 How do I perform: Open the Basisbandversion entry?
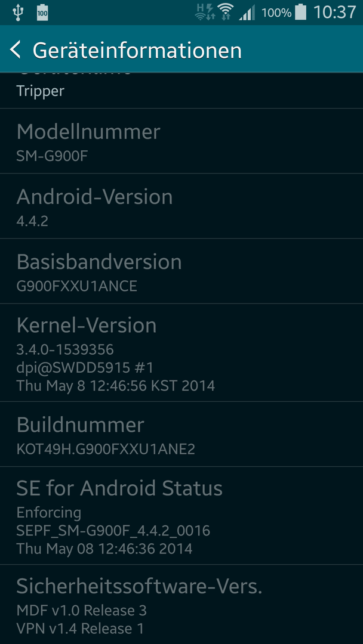coord(181,271)
